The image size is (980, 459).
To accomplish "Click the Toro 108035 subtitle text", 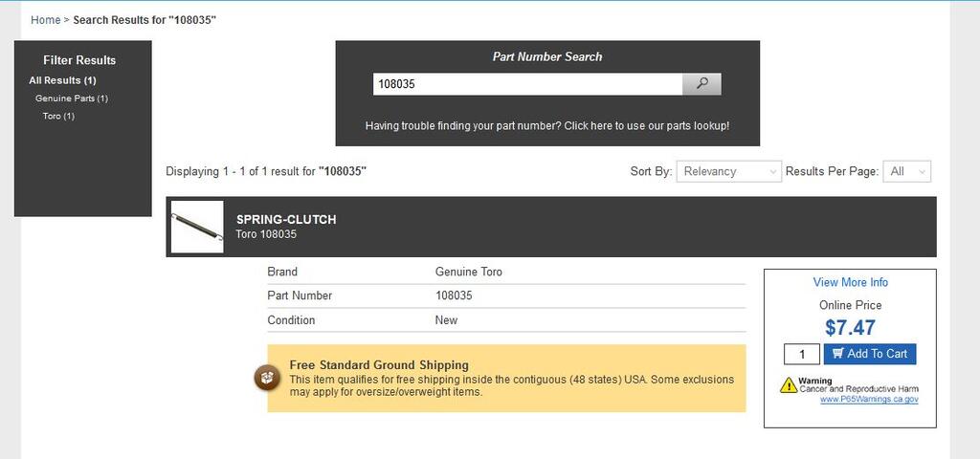I will (266, 235).
